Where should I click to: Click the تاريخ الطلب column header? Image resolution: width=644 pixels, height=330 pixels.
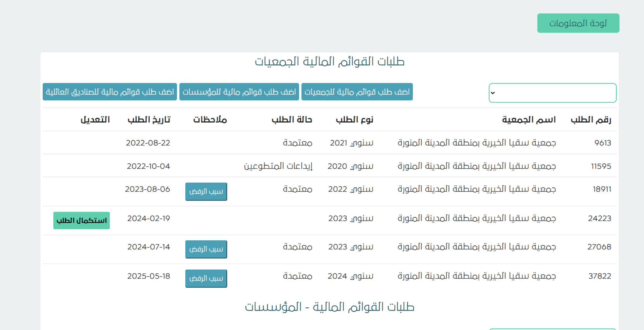tap(149, 120)
